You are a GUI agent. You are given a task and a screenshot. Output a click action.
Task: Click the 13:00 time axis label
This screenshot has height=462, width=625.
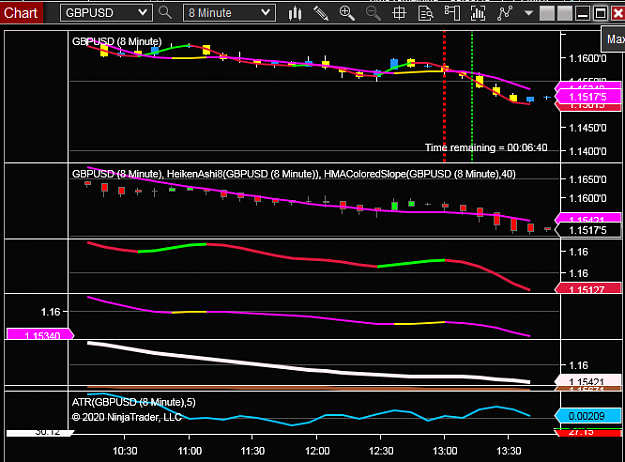click(x=445, y=451)
